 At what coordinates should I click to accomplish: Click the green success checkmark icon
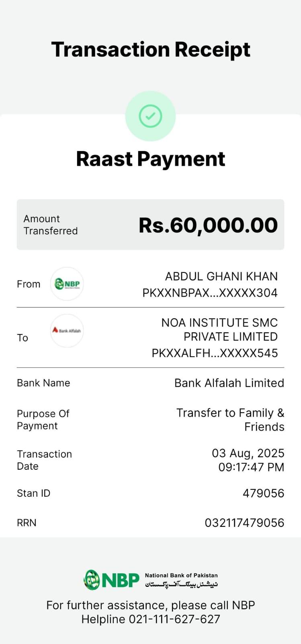point(150,116)
